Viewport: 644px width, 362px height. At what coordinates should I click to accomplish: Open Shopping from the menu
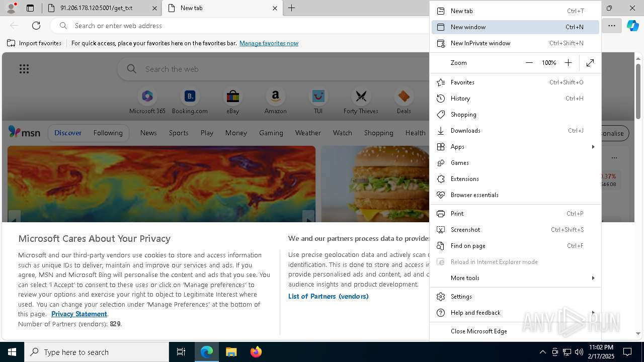tap(515, 115)
